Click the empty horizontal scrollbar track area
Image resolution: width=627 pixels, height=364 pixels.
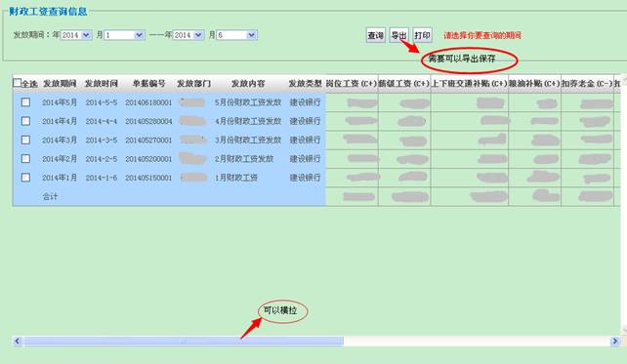pos(477,341)
